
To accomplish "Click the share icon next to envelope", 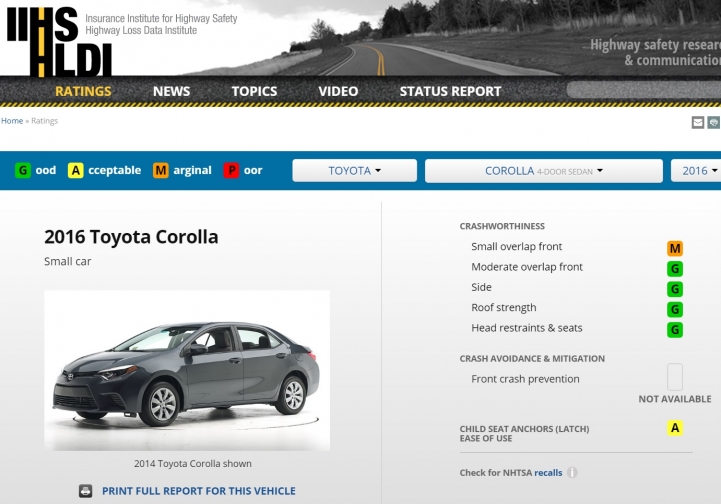I will tap(714, 122).
